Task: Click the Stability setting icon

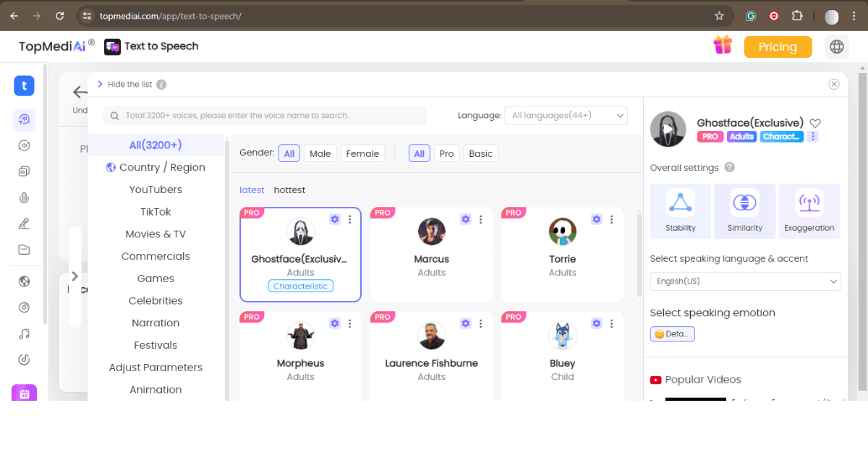Action: (x=681, y=203)
